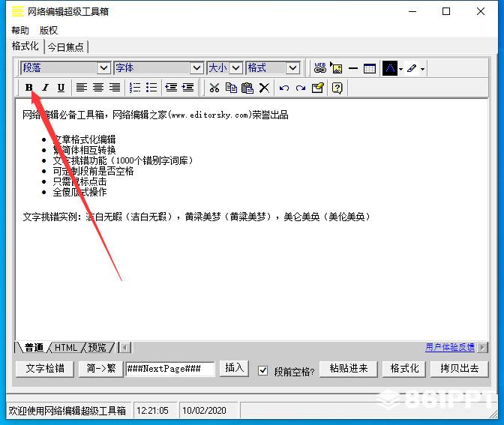Click the text 文章格式化编辑 bullet
Screen dimensions: 504x425
(84, 139)
